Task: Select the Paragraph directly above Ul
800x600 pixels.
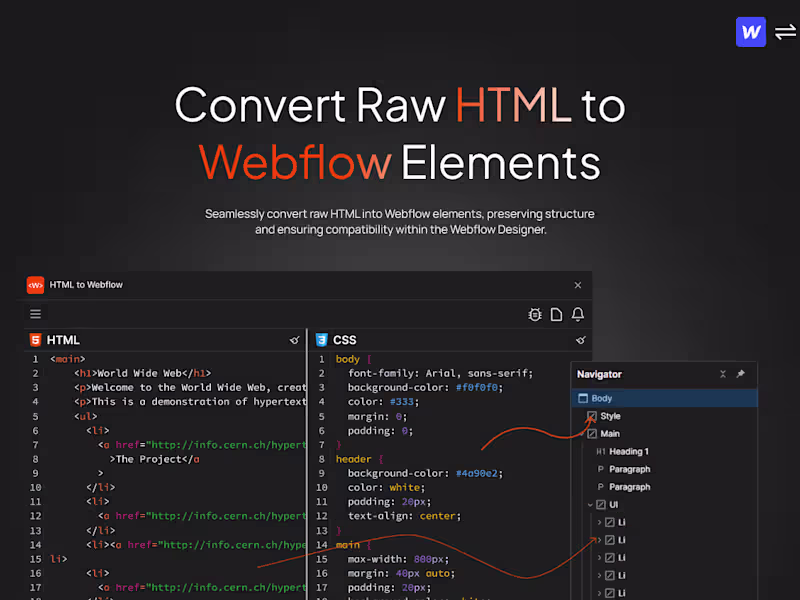Action: coord(630,487)
